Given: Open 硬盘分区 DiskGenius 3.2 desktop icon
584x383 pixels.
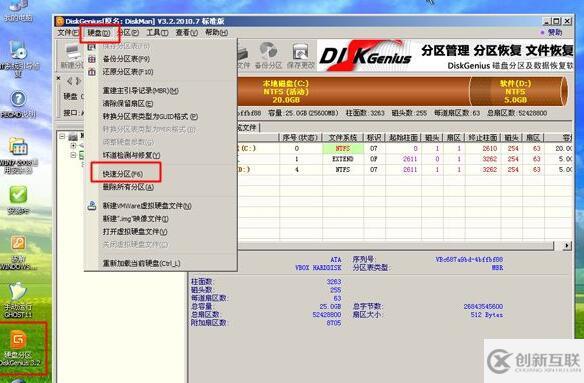Looking at the screenshot, I should coord(18,348).
